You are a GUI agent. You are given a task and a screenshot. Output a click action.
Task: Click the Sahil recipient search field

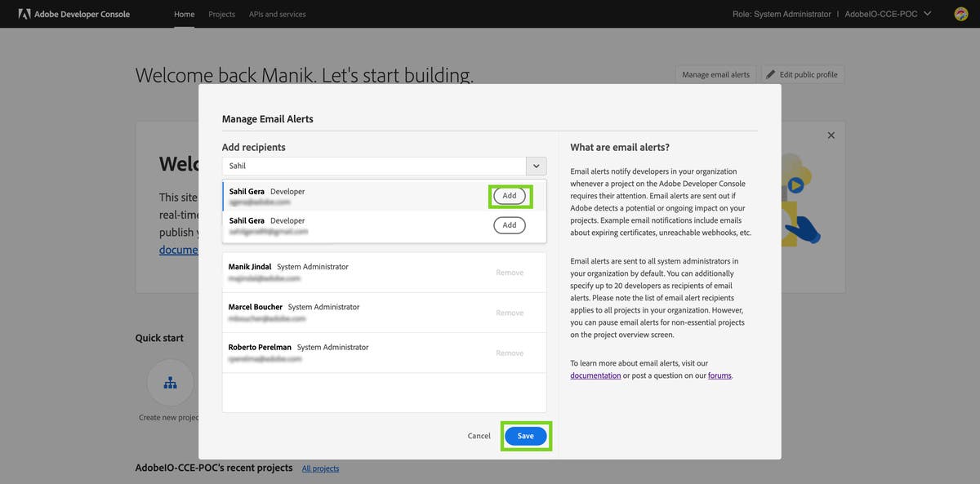tap(374, 166)
